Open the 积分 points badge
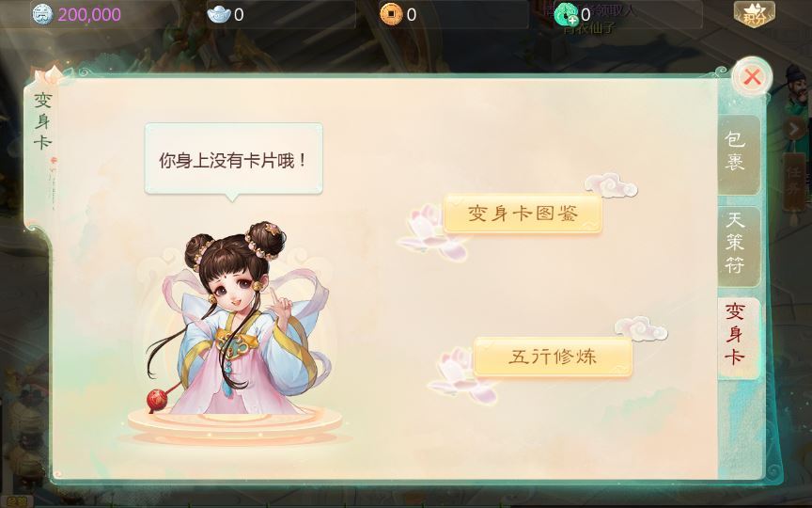Image resolution: width=812 pixels, height=508 pixels. 754,14
